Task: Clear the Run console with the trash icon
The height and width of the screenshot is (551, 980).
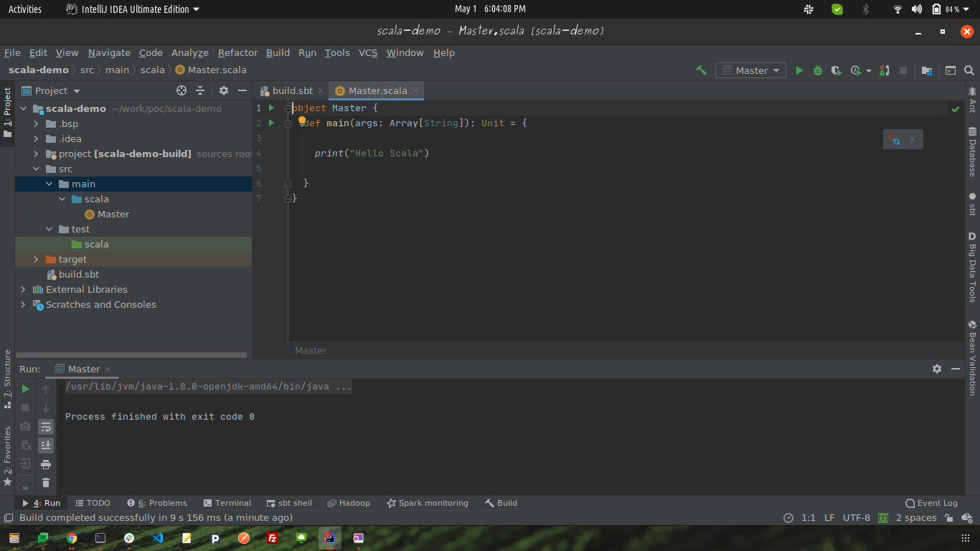Action: point(46,482)
